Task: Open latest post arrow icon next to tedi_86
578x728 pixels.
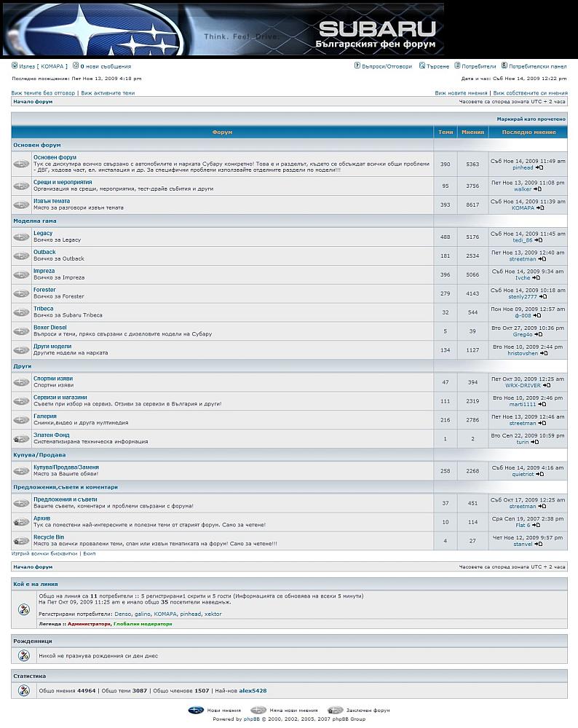Action: 539,240
